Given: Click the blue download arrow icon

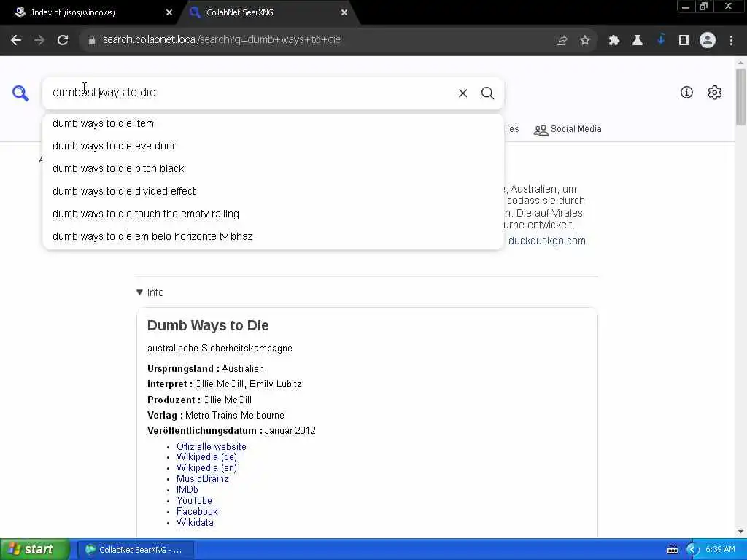Looking at the screenshot, I should pyautogui.click(x=661, y=39).
